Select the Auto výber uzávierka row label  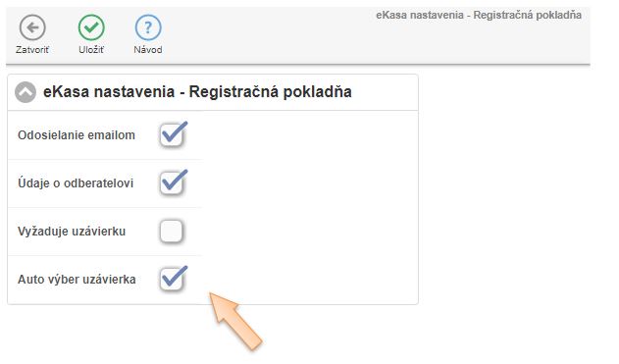[77, 280]
